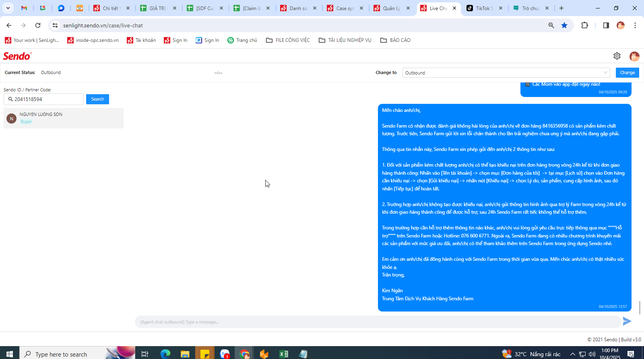Bookmark this page with the star icon
Screen dimensions: 644x359
tap(564, 25)
